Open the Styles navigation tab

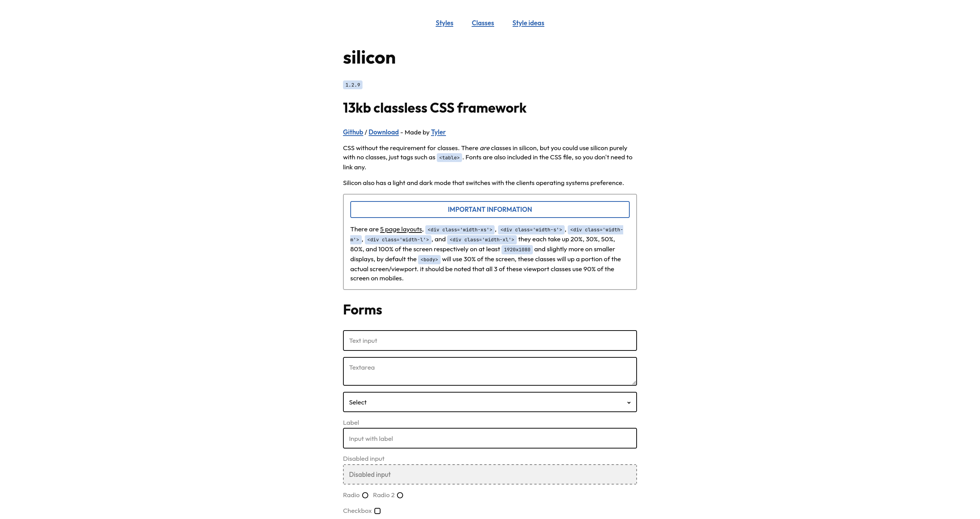[444, 23]
